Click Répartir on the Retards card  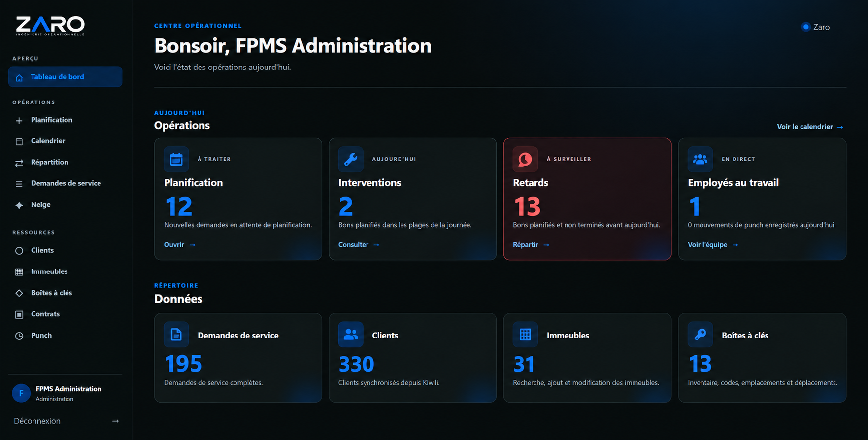coord(531,245)
